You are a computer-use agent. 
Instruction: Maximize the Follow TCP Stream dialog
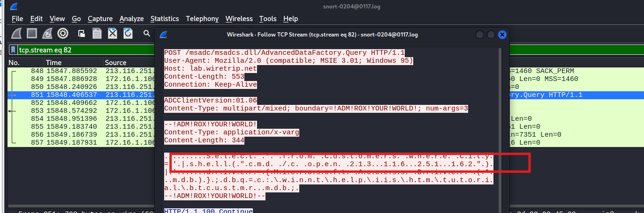(491, 35)
